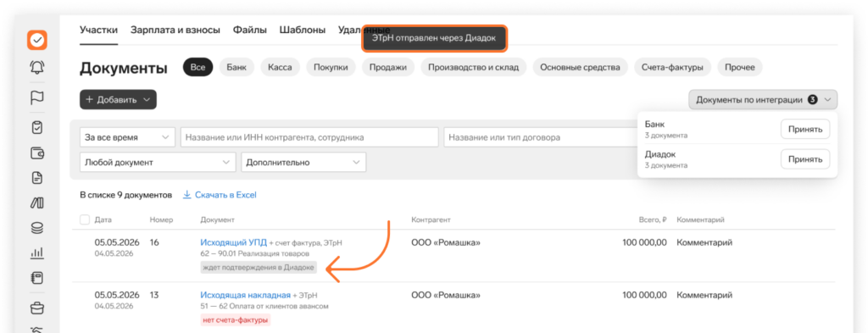Screen dimensions: 868x333
Task: Click the Всего, ₽ column header
Action: coord(653,220)
